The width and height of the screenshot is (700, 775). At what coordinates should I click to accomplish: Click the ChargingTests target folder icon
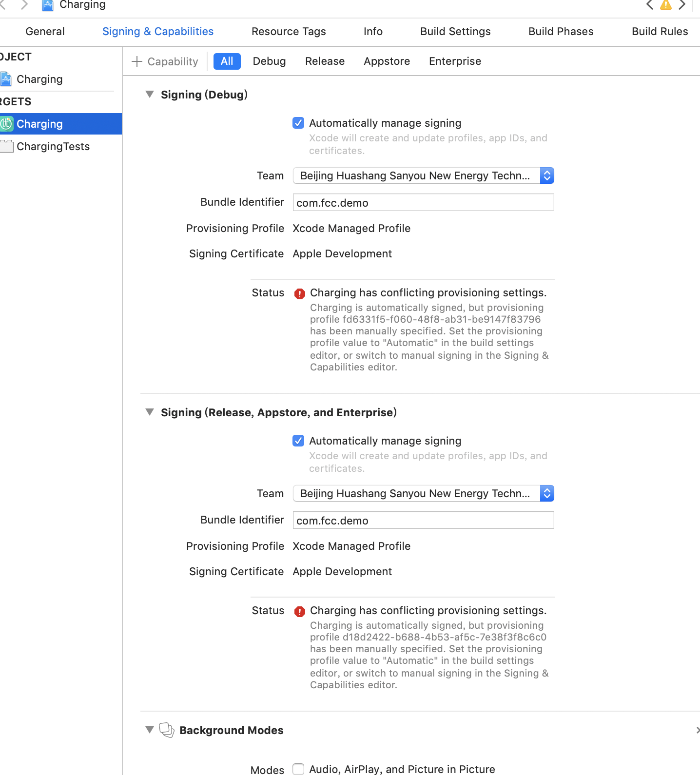[x=7, y=146]
